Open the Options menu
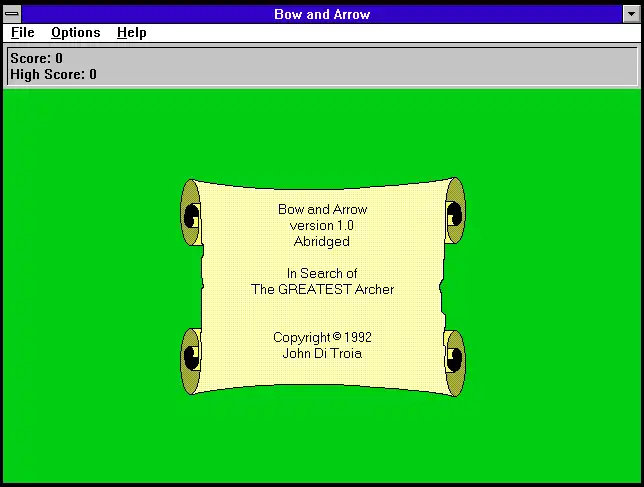 [x=76, y=33]
